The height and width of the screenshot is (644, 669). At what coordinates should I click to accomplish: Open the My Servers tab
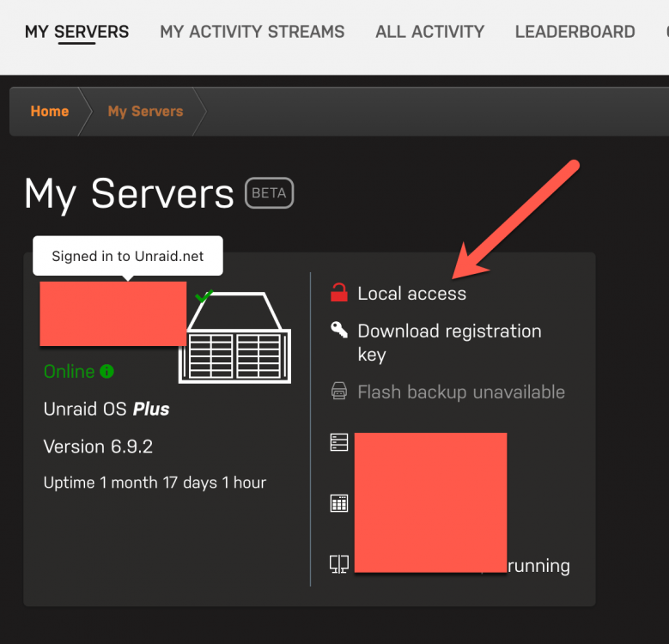(x=76, y=32)
